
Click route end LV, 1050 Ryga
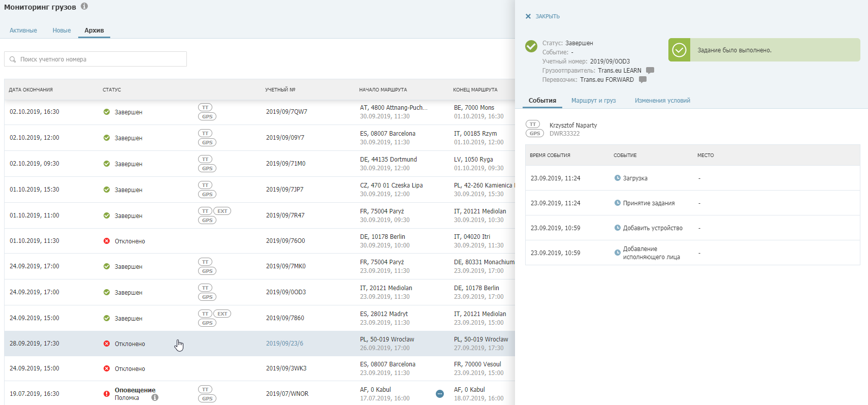tap(473, 160)
